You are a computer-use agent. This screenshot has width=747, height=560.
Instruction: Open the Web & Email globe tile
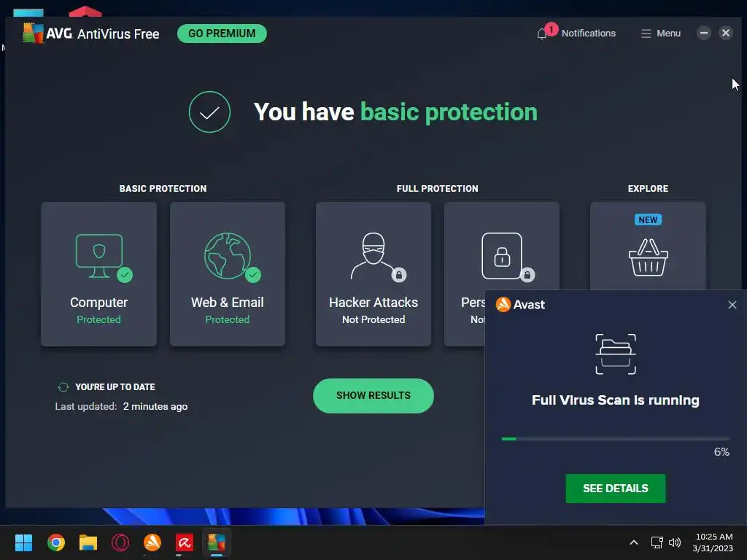click(x=228, y=274)
